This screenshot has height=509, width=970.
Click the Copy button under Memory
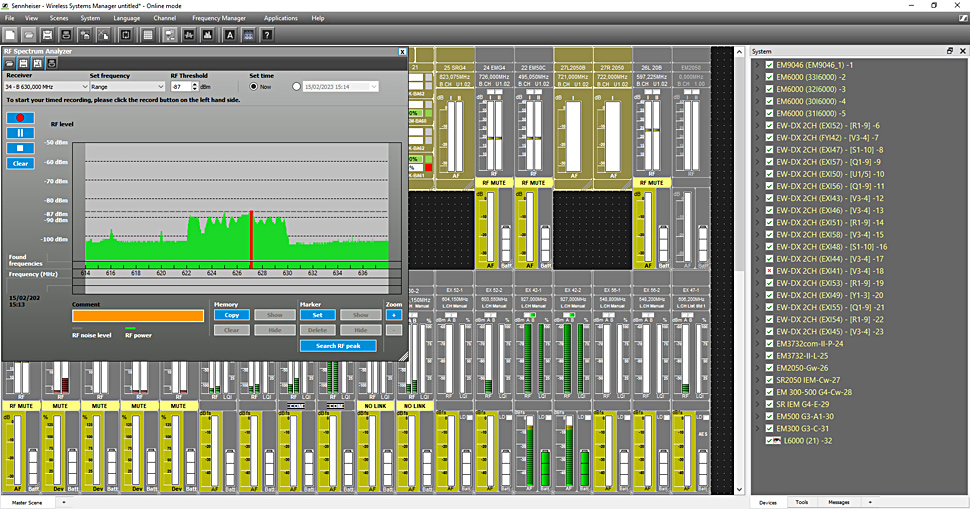(x=231, y=315)
